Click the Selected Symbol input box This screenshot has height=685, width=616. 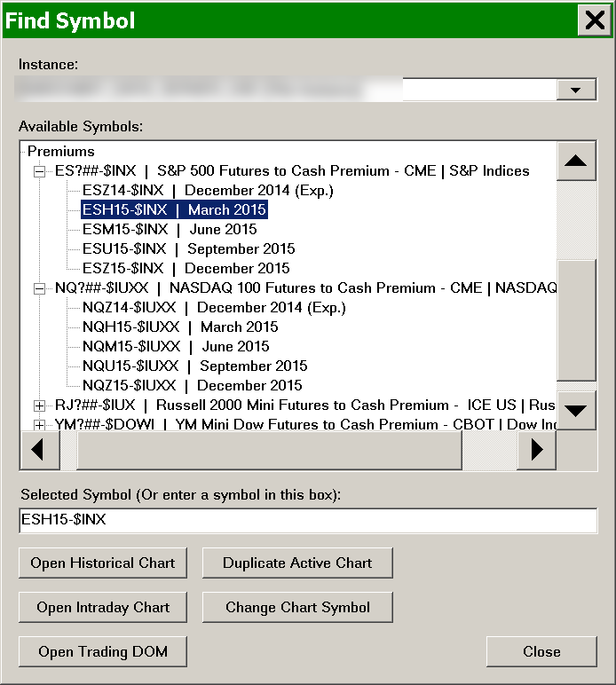[308, 520]
